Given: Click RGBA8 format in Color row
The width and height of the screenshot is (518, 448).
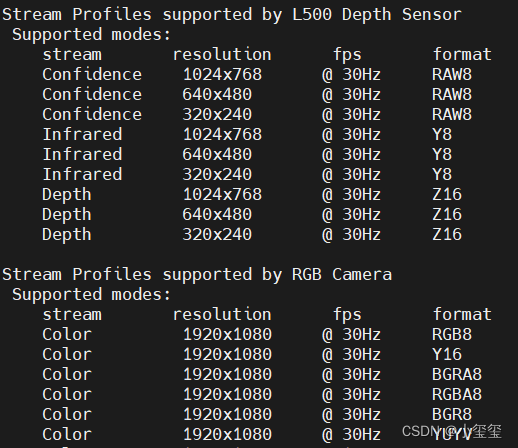Looking at the screenshot, I should (457, 394).
